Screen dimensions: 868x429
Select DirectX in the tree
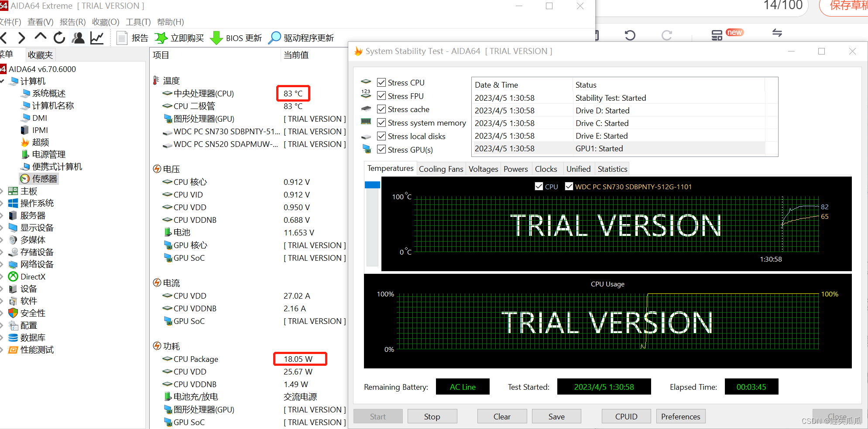point(27,276)
